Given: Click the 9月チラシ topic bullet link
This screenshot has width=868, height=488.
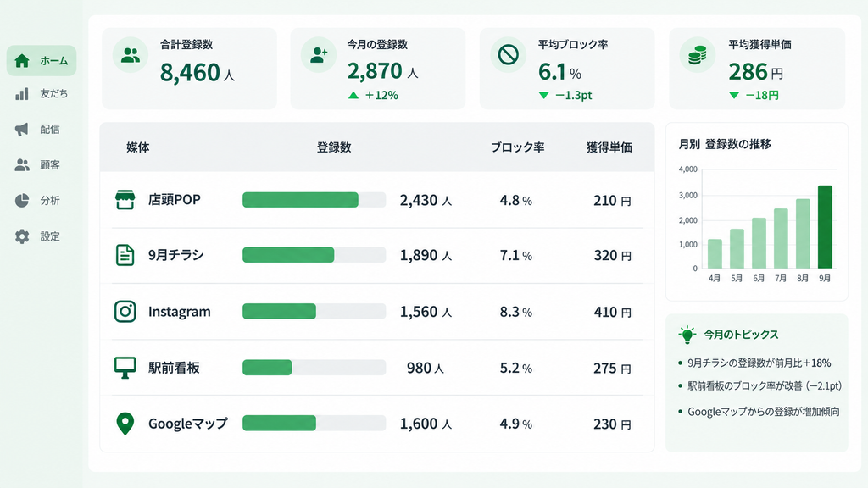Looking at the screenshot, I should 759,363.
